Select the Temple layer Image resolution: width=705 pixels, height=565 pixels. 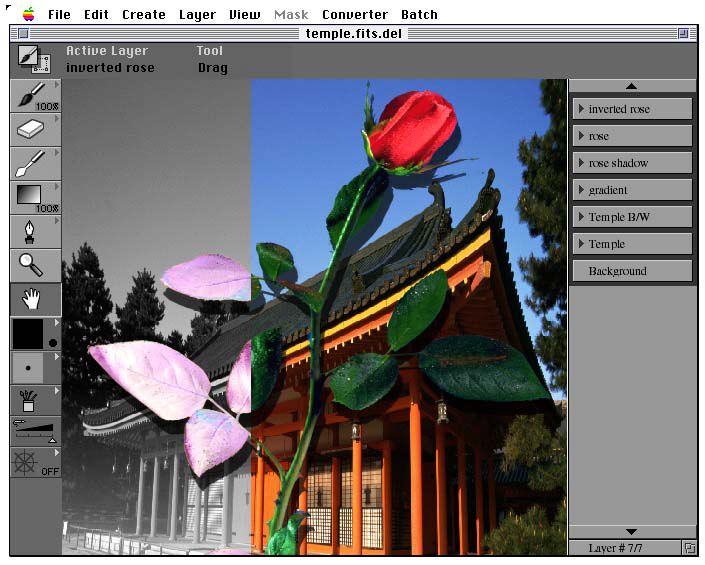tap(632, 244)
